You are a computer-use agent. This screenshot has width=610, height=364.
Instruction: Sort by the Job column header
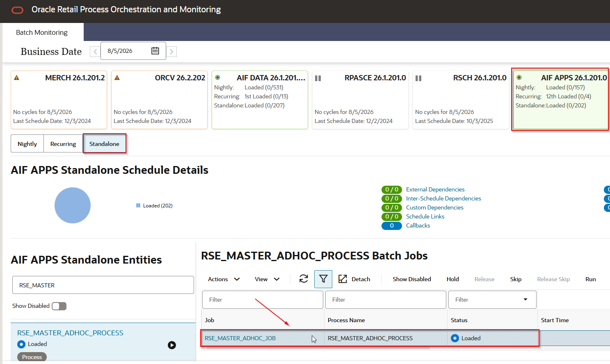(210, 320)
